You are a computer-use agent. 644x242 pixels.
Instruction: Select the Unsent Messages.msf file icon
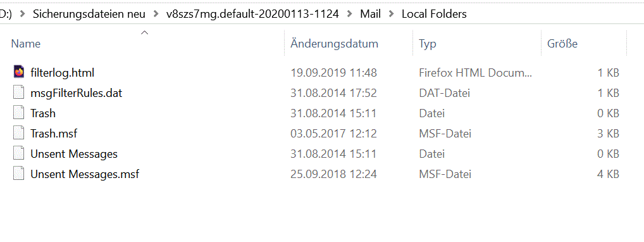click(19, 174)
